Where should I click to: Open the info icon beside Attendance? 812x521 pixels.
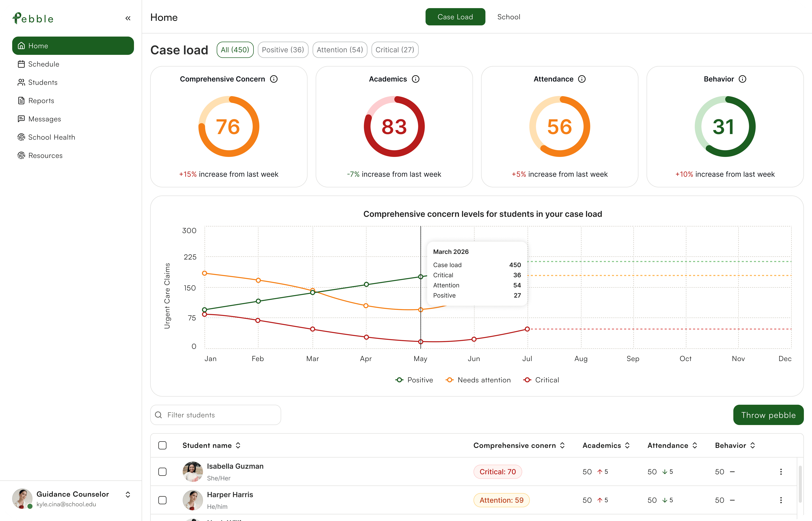click(x=582, y=79)
